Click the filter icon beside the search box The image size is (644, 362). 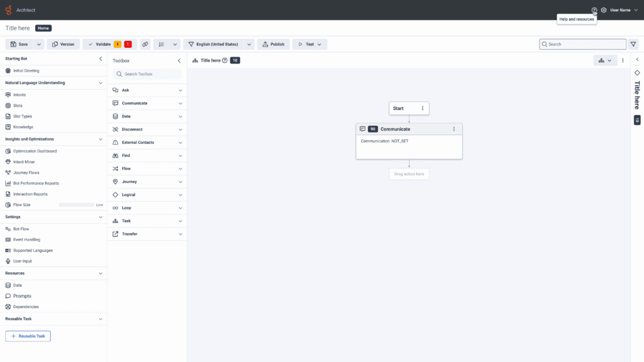coord(633,44)
